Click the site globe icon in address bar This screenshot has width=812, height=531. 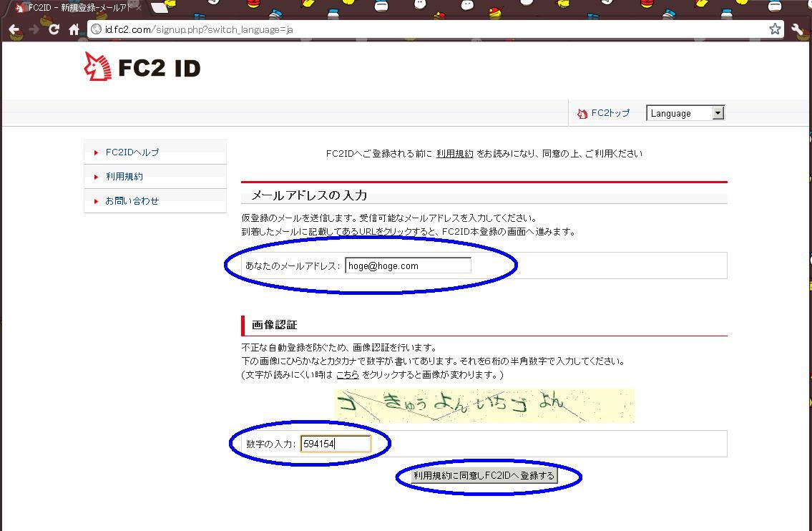pyautogui.click(x=96, y=29)
